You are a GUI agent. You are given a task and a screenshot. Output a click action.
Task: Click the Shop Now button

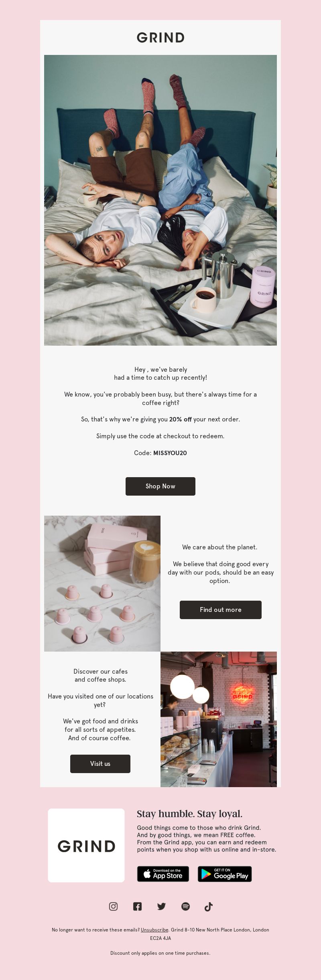click(160, 486)
